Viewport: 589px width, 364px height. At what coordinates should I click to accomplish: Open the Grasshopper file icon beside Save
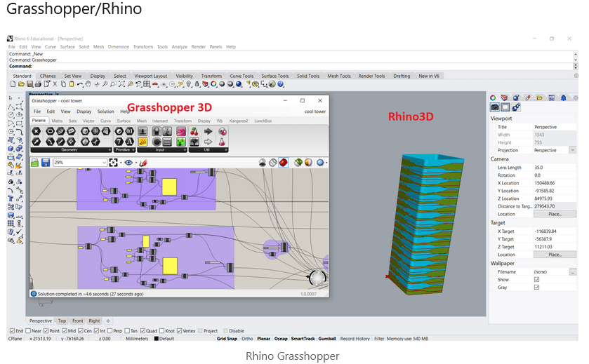(x=34, y=163)
